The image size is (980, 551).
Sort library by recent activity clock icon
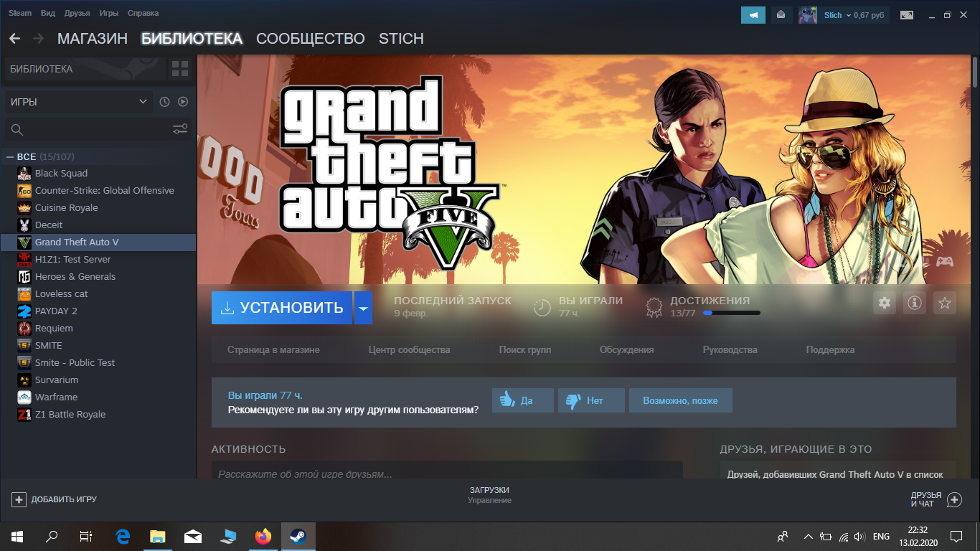164,102
